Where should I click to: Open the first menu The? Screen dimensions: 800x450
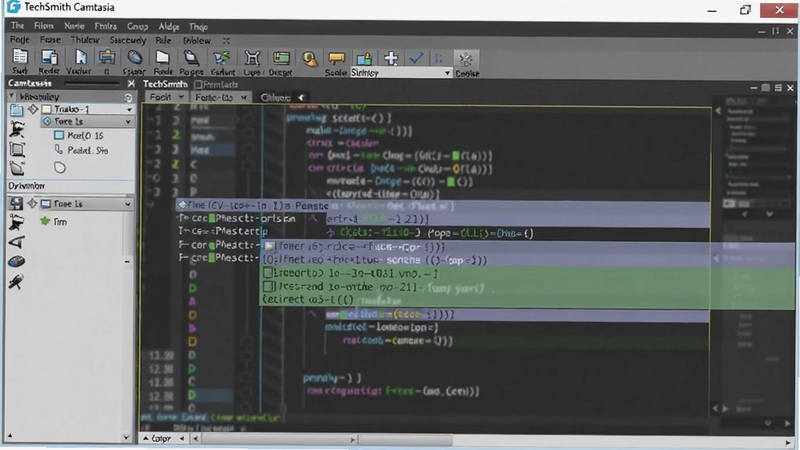(x=17, y=26)
